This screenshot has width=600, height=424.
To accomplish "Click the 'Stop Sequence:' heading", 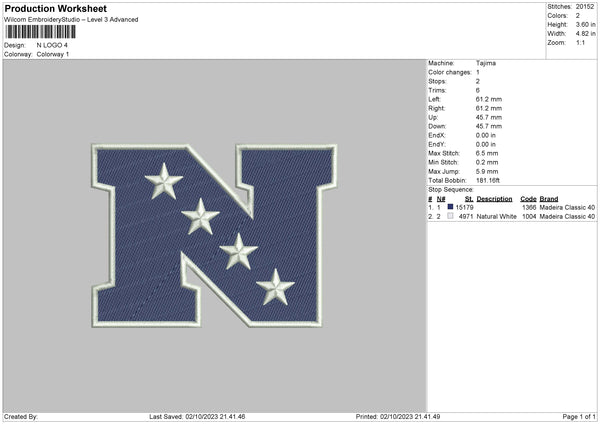I will tap(451, 190).
